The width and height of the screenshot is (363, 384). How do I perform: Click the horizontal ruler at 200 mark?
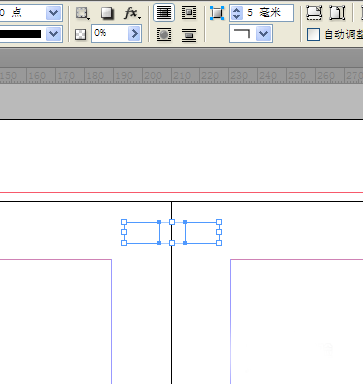coord(153,76)
